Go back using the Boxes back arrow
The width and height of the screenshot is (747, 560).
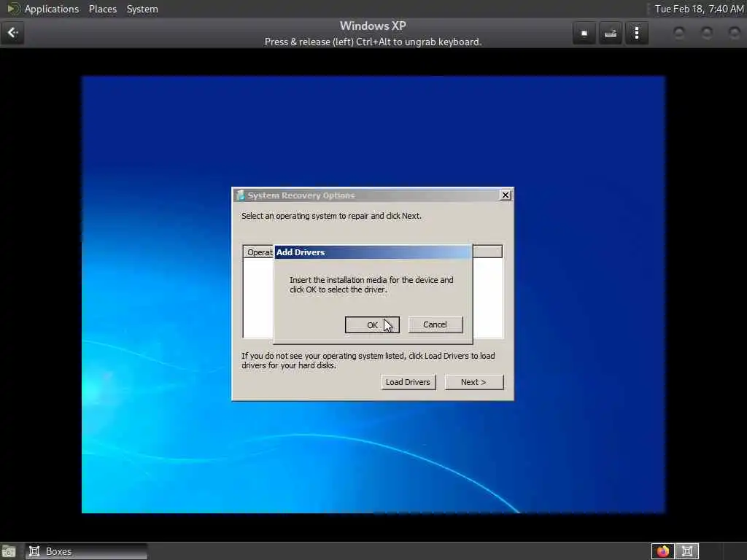(13, 33)
